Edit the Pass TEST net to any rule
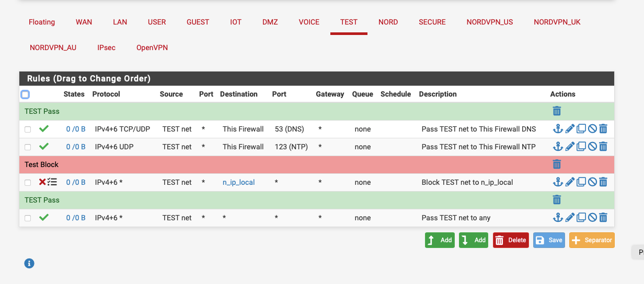 point(570,218)
